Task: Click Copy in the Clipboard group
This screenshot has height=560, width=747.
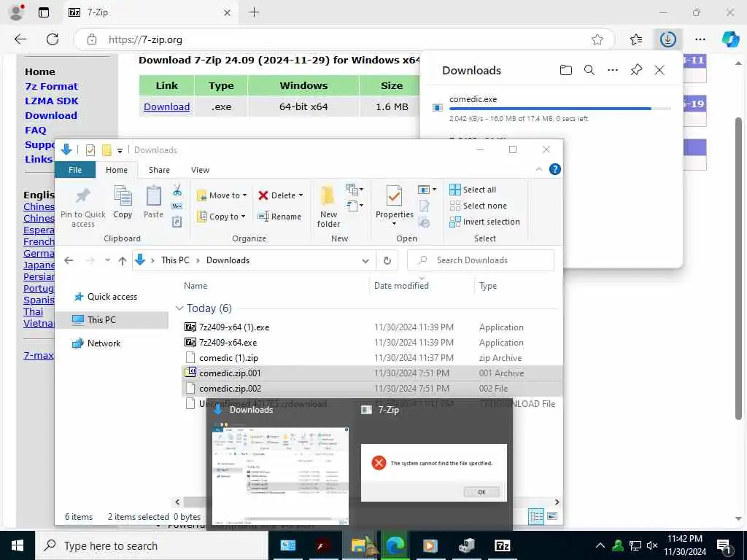Action: pyautogui.click(x=123, y=202)
